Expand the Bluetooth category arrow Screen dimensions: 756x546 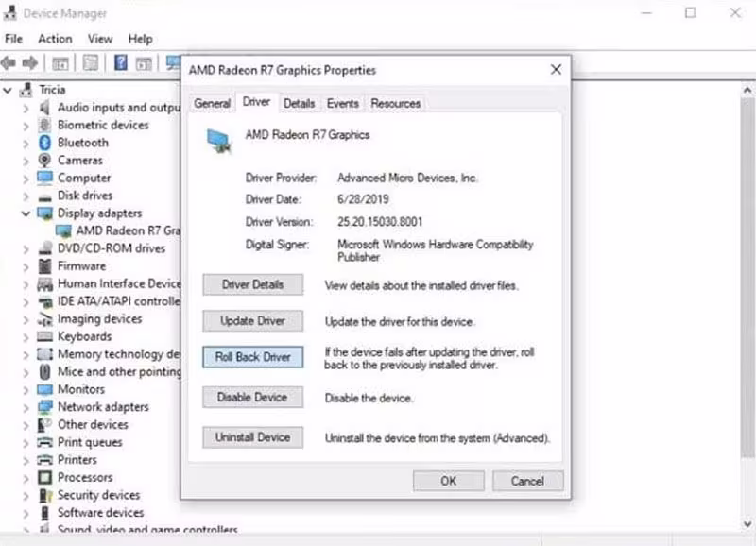pos(26,144)
